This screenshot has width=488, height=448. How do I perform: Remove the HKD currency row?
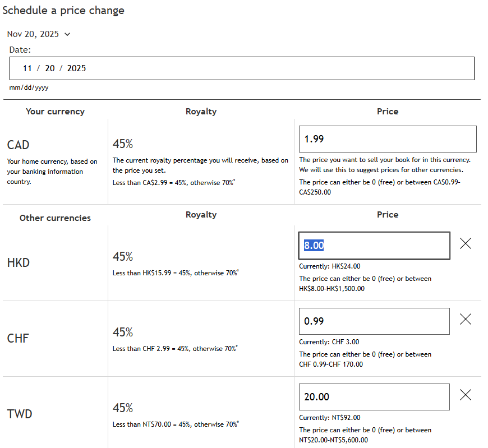coord(465,243)
